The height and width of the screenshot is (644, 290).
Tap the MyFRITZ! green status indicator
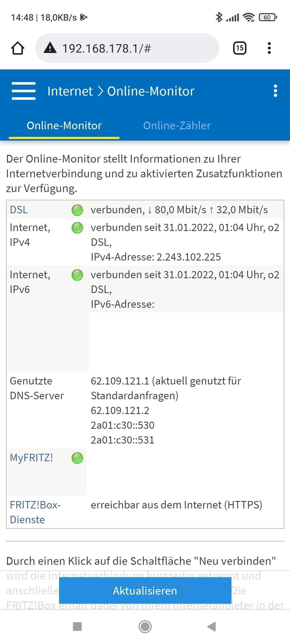[77, 458]
